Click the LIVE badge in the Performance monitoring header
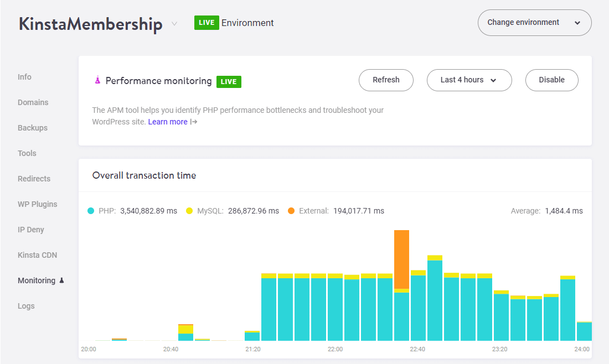 click(x=229, y=80)
